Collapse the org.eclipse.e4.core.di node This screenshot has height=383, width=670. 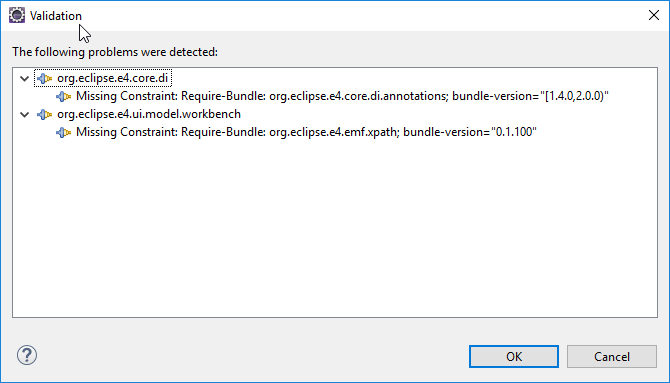(25, 79)
